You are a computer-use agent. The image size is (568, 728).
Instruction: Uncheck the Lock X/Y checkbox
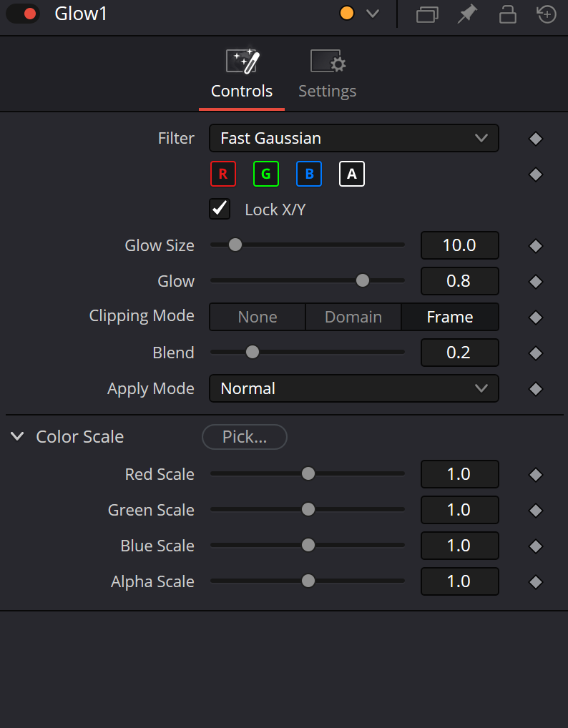coord(220,209)
